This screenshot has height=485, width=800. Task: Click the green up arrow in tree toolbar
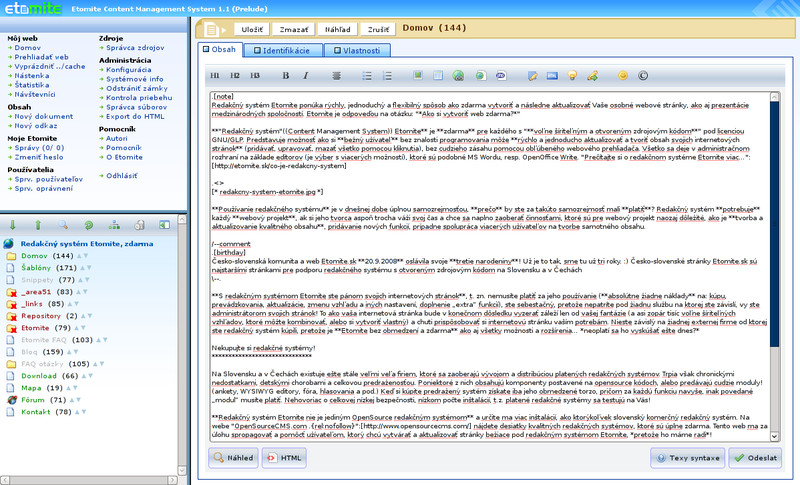(38, 225)
